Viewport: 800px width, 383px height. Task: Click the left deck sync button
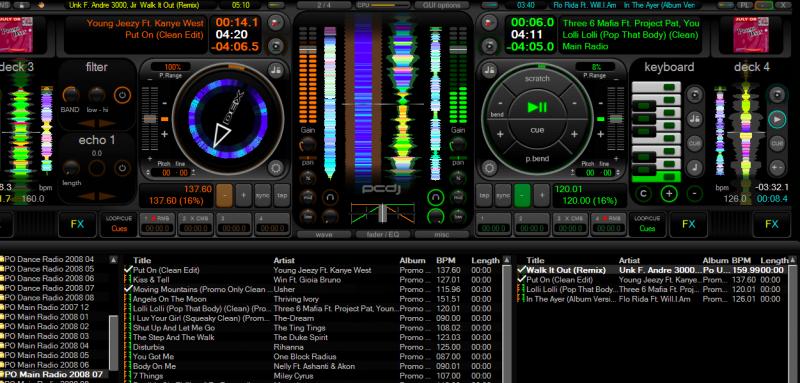click(x=262, y=195)
